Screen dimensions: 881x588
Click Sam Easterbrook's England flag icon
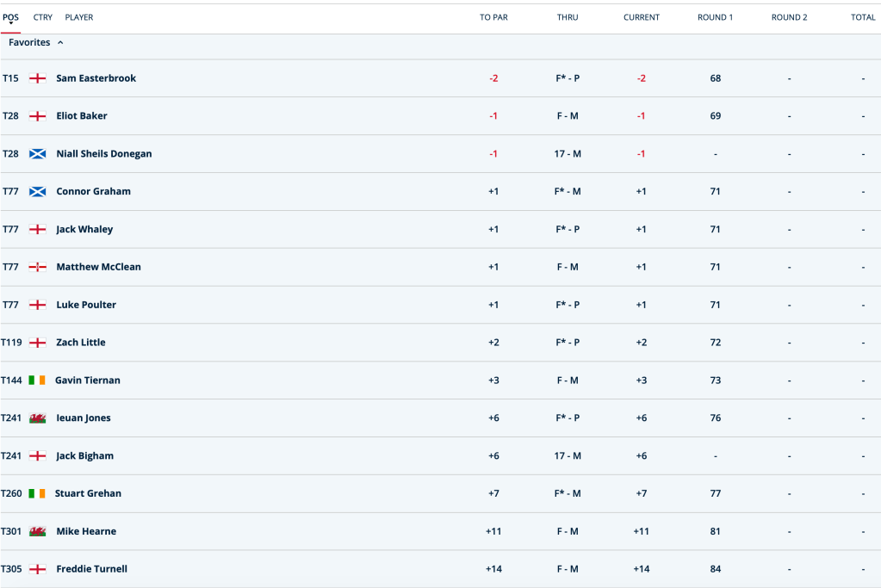[x=38, y=78]
